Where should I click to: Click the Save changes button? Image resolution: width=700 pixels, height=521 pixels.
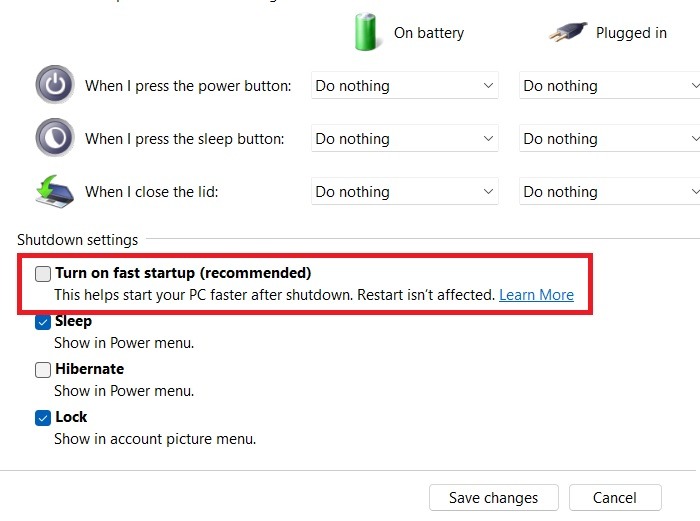click(494, 497)
